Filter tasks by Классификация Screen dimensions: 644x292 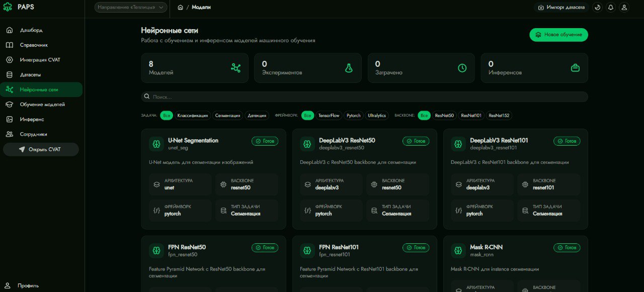pos(193,116)
